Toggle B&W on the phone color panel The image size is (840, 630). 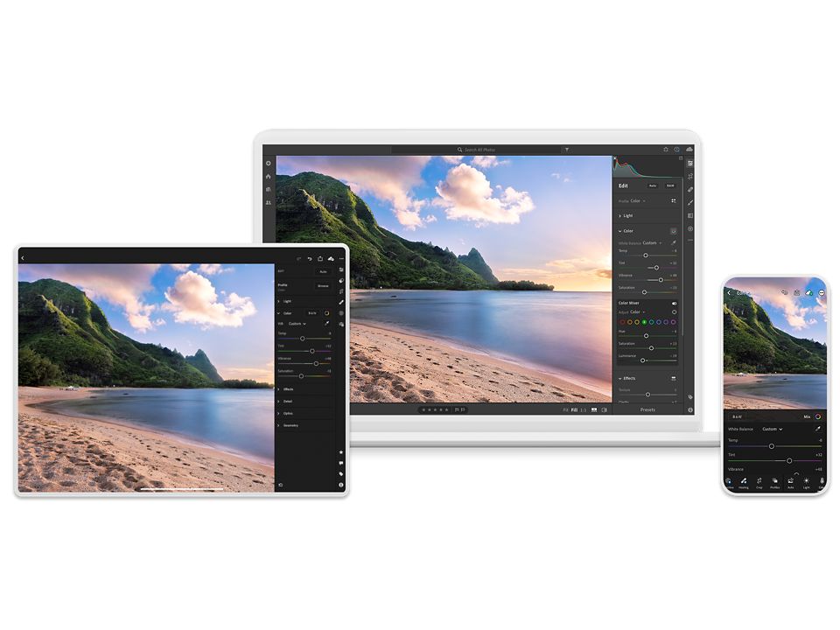[x=736, y=416]
